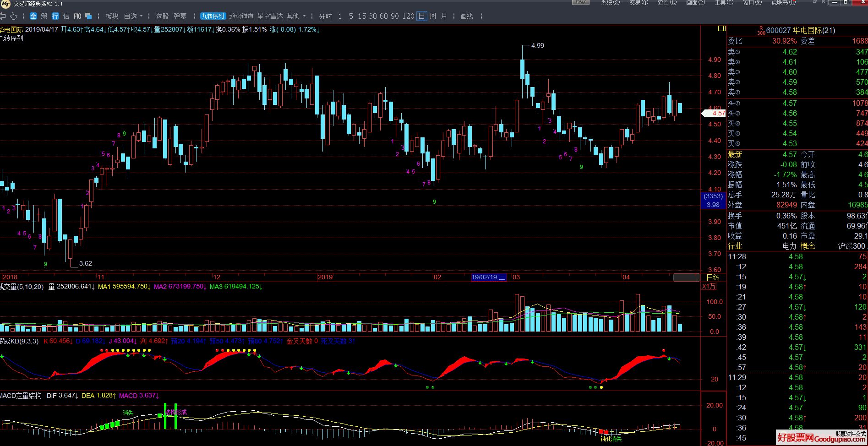This screenshot has height=446, width=868.
Task: Expand the 其他 indicators dropdown
Action: (x=296, y=16)
